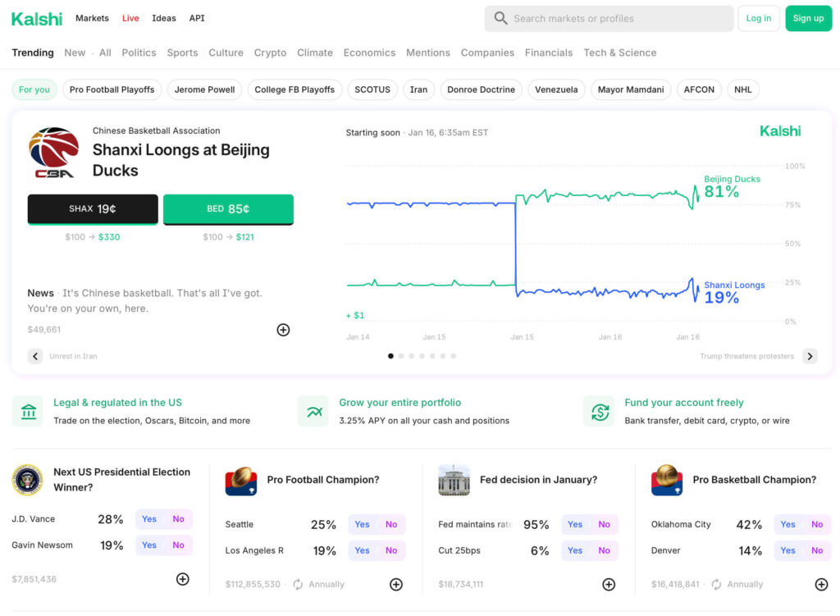Open Next US Presidential Election Winner market
This screenshot has height=616, width=840.
121,479
